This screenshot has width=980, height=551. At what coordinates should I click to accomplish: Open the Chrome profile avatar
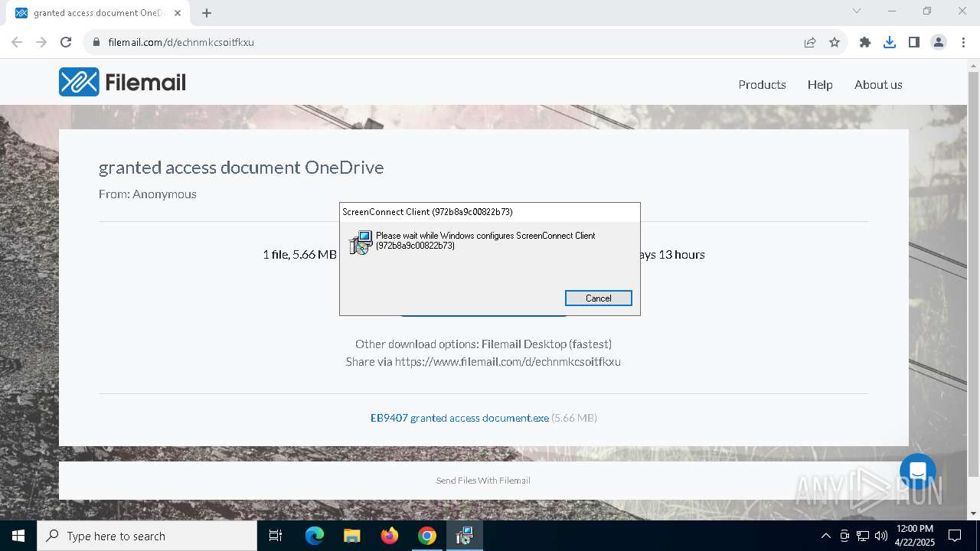939,42
